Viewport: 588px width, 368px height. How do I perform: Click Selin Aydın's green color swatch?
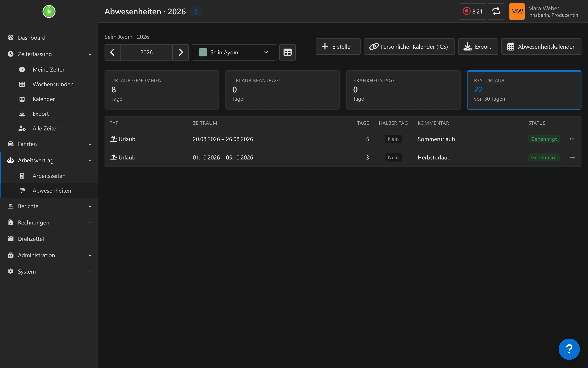click(203, 52)
